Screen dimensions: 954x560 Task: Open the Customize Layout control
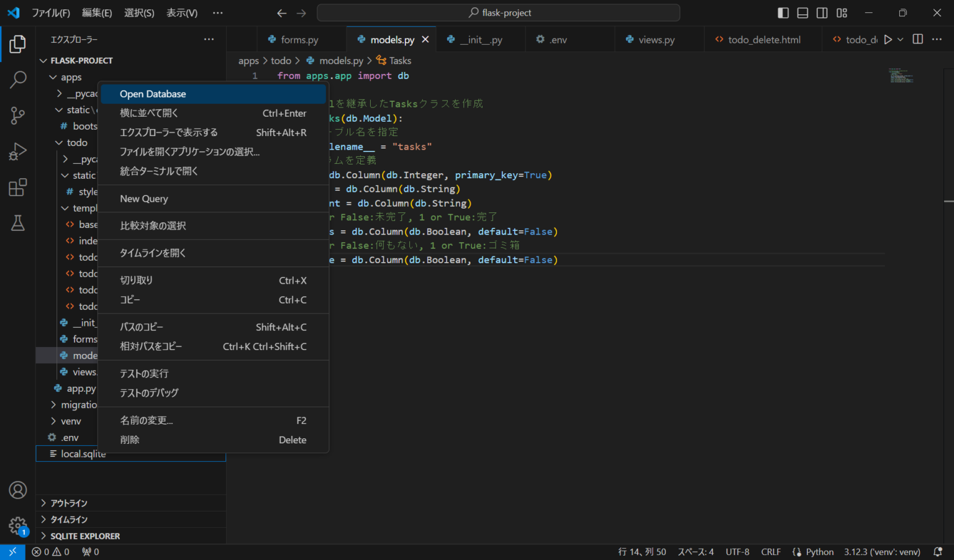842,12
